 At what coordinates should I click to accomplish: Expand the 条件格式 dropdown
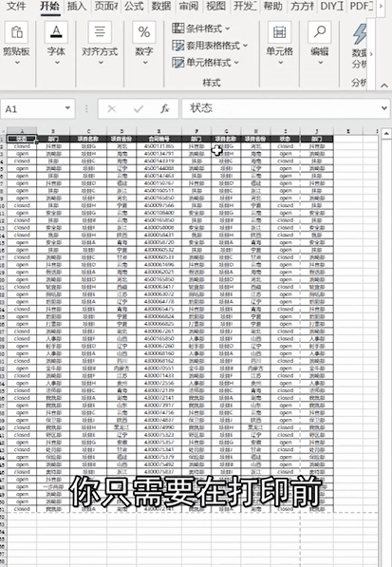(201, 28)
